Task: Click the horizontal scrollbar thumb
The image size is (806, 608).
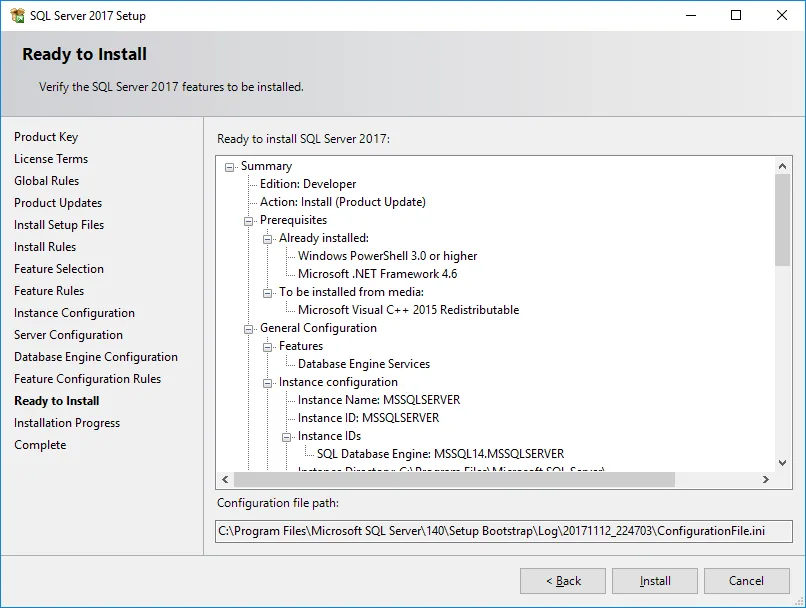Action: 454,480
